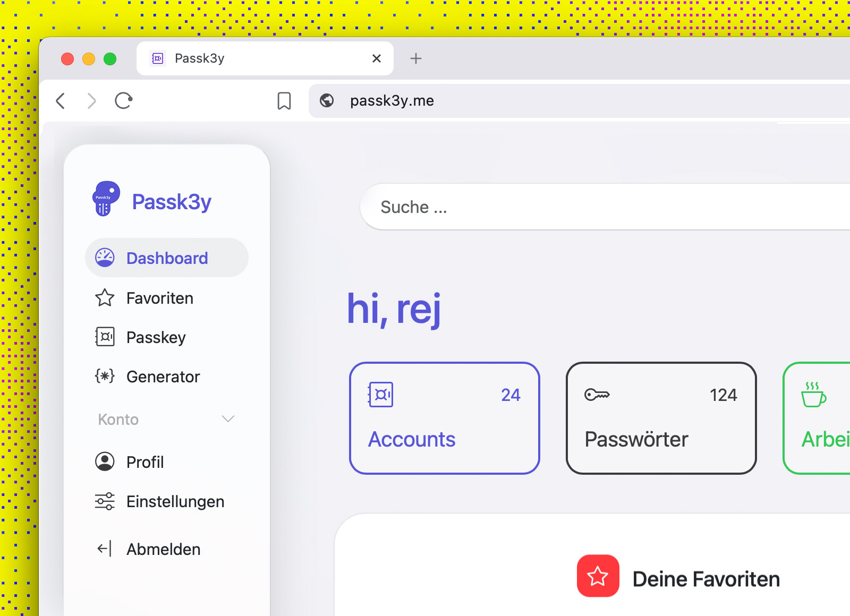
Task: Close the Passk3y browser tab
Action: pyautogui.click(x=377, y=58)
